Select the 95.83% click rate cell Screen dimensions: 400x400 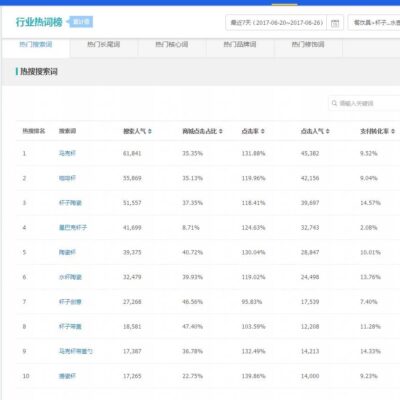pos(252,302)
